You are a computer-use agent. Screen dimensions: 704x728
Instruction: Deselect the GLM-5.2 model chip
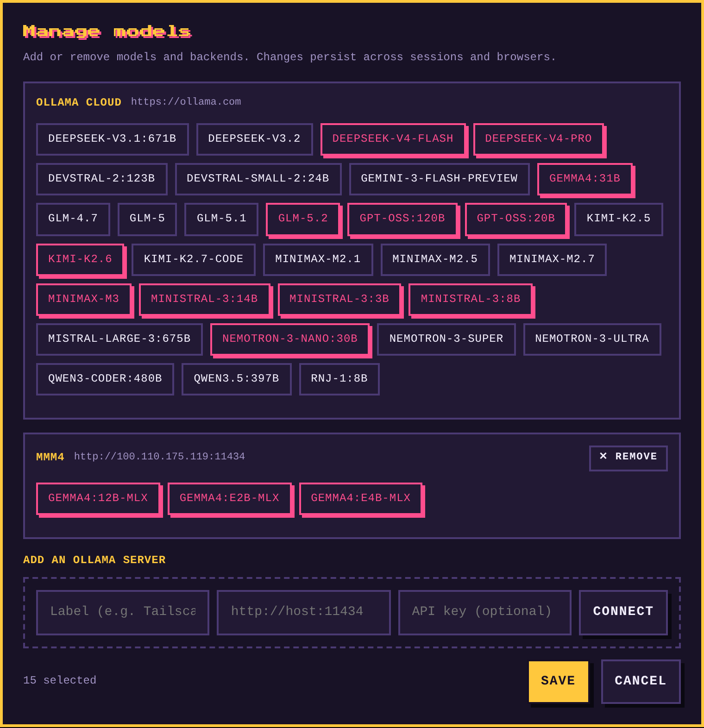tap(303, 219)
